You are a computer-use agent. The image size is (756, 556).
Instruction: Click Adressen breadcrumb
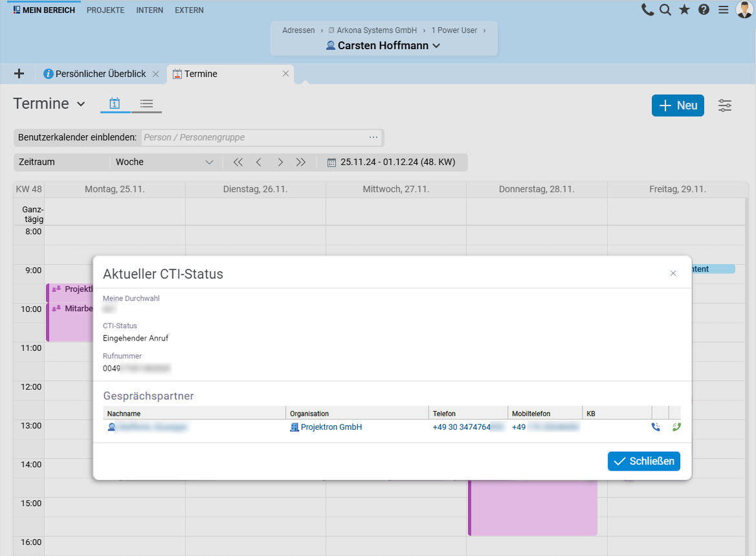[x=298, y=30]
